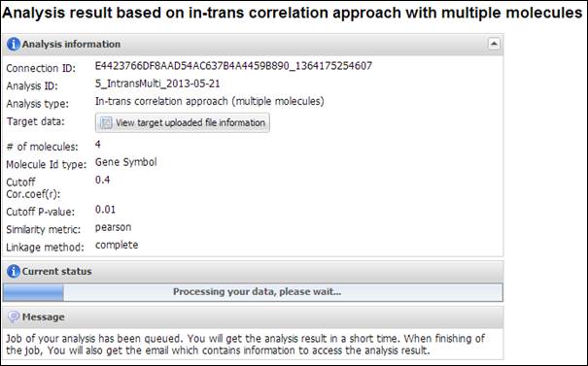Click the Current status info icon
Viewport: 588px width, 366px height.
(14, 271)
